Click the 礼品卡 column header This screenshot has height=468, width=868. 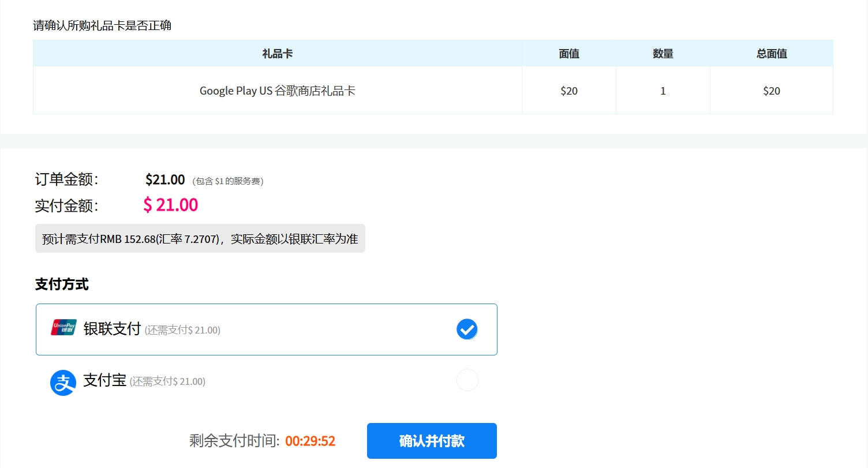coord(278,54)
